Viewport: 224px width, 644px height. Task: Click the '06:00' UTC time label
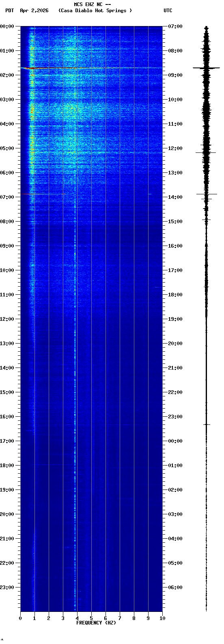click(175, 587)
